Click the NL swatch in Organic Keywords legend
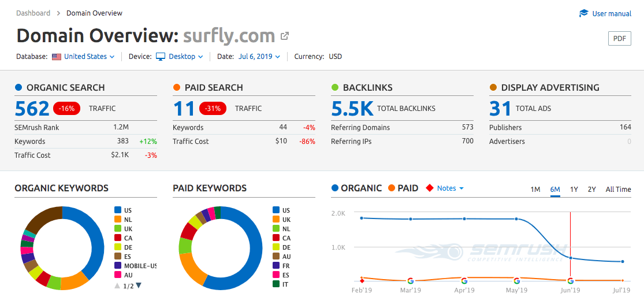The width and height of the screenshot is (644, 304). pyautogui.click(x=118, y=220)
